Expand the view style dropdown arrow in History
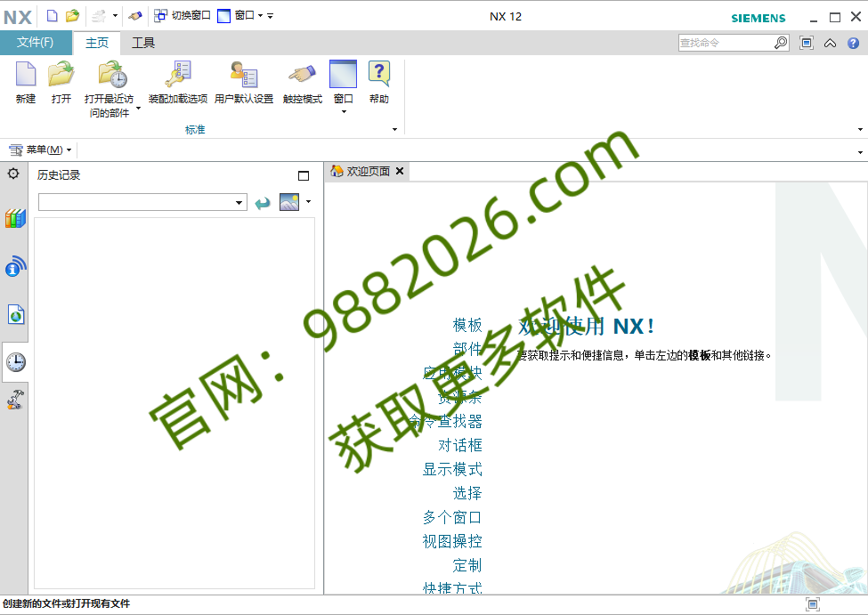Screen dimensions: 868x615 point(308,201)
